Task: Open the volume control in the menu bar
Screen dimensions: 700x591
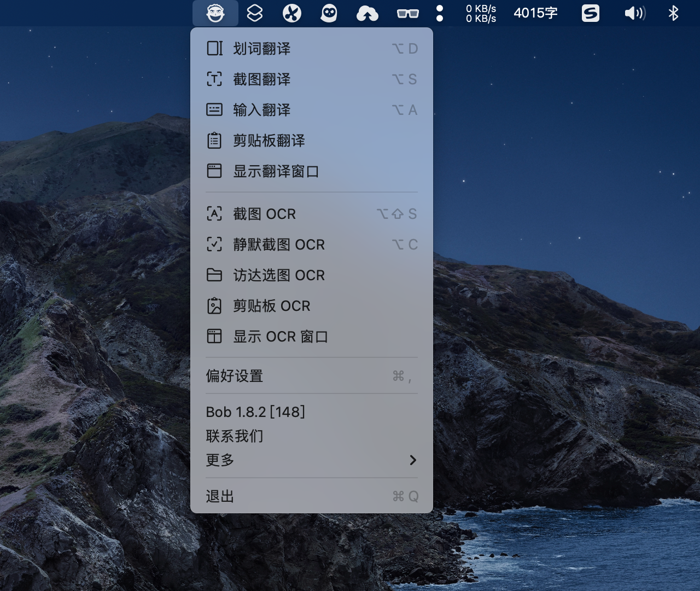Action: click(635, 13)
